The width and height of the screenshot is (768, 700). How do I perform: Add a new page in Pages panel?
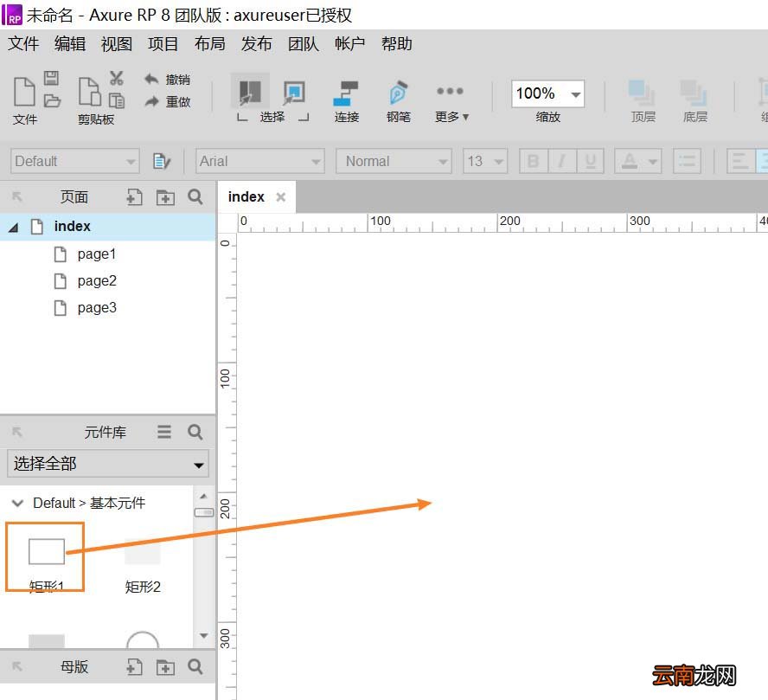click(134, 197)
